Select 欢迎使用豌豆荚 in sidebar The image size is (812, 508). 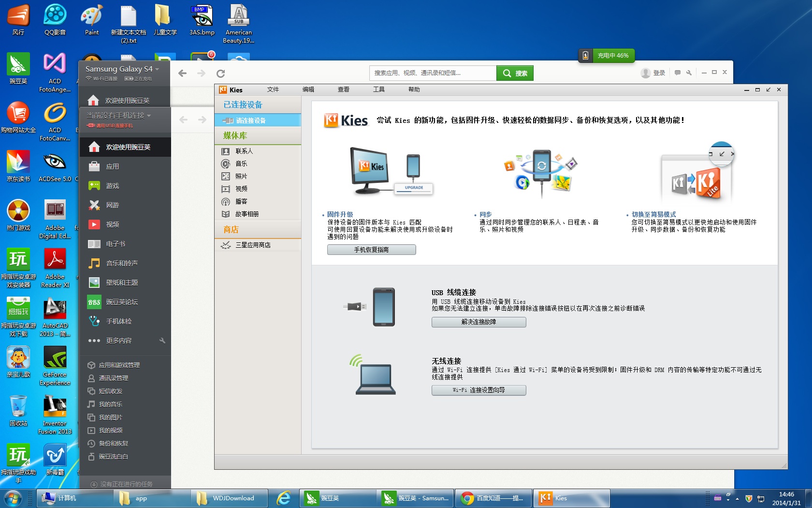125,147
